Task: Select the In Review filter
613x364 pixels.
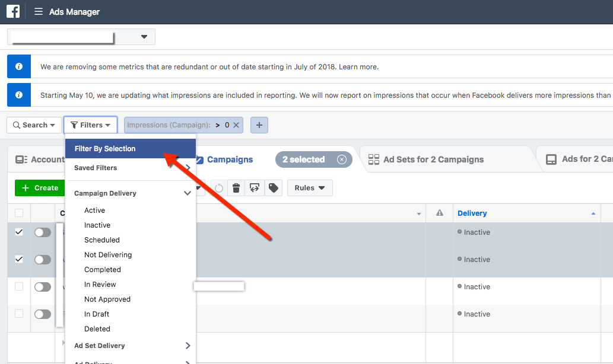Action: (x=100, y=285)
